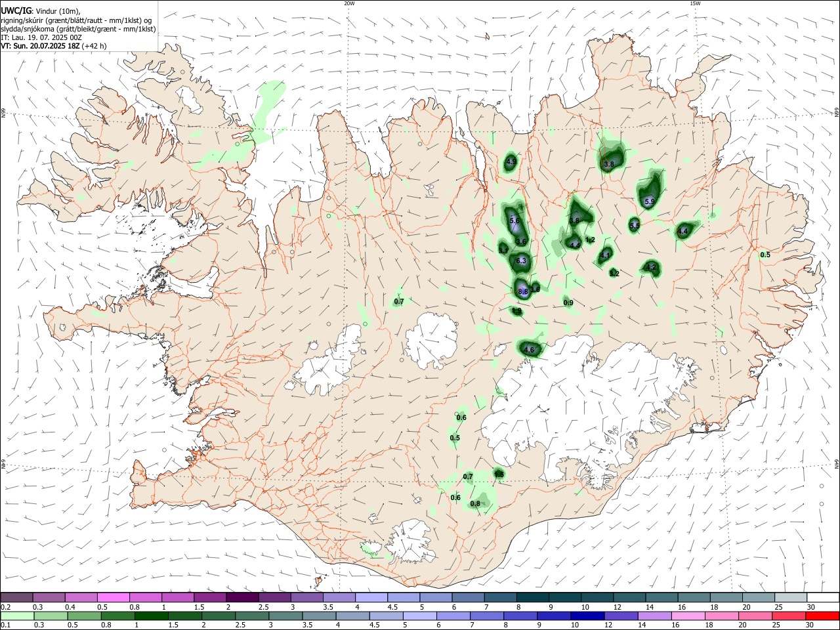840x630 pixels.
Task: Click the 4.6 value beside the glacier edge
Action: coord(529,350)
